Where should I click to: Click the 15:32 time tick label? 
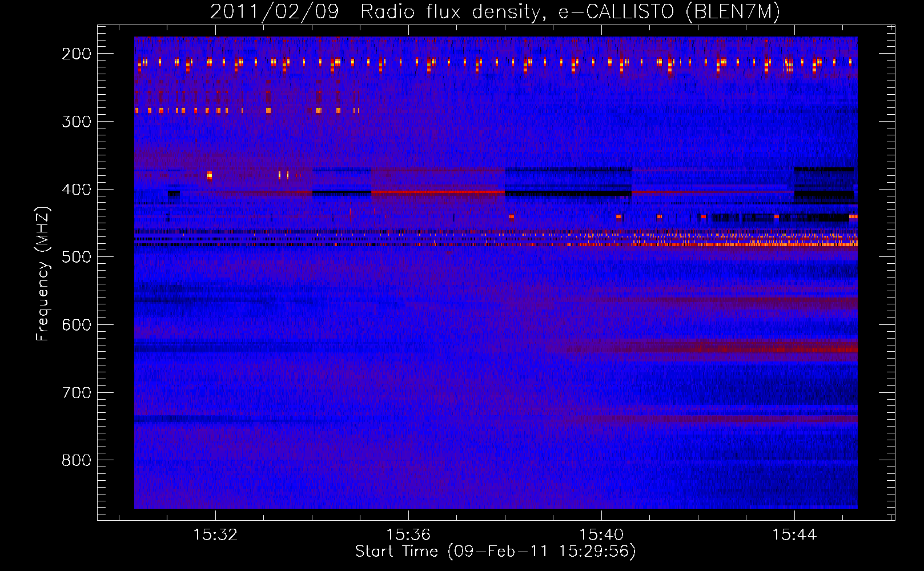215,535
